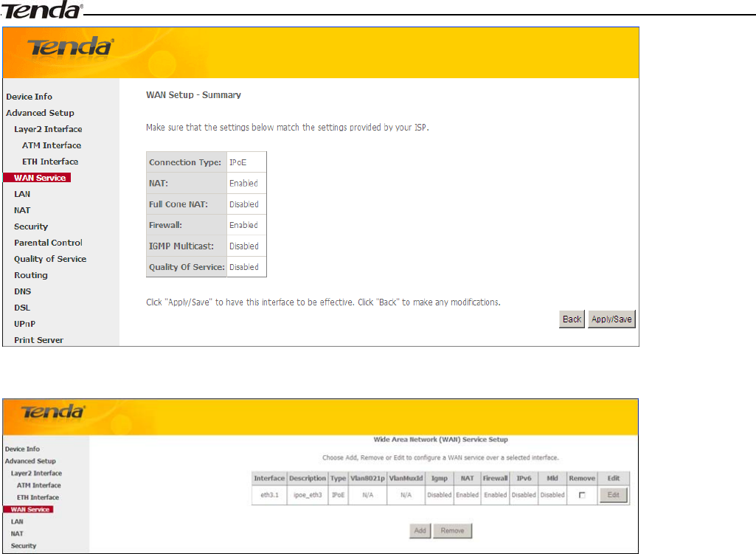Image resolution: width=756 pixels, height=554 pixels.
Task: Click Wide Area Network (WAN) Service Setup heading
Action: 440,440
